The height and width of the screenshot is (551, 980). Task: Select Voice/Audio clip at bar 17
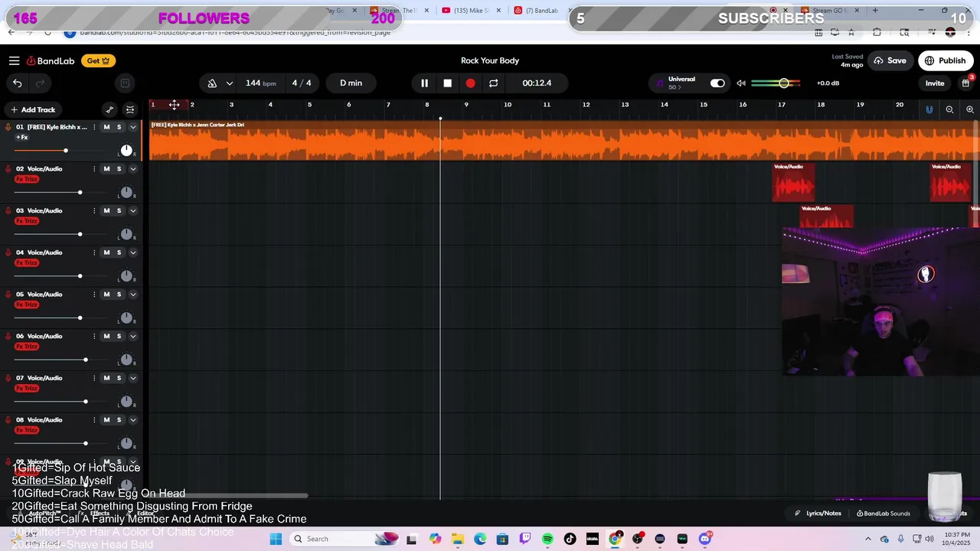[x=793, y=182]
